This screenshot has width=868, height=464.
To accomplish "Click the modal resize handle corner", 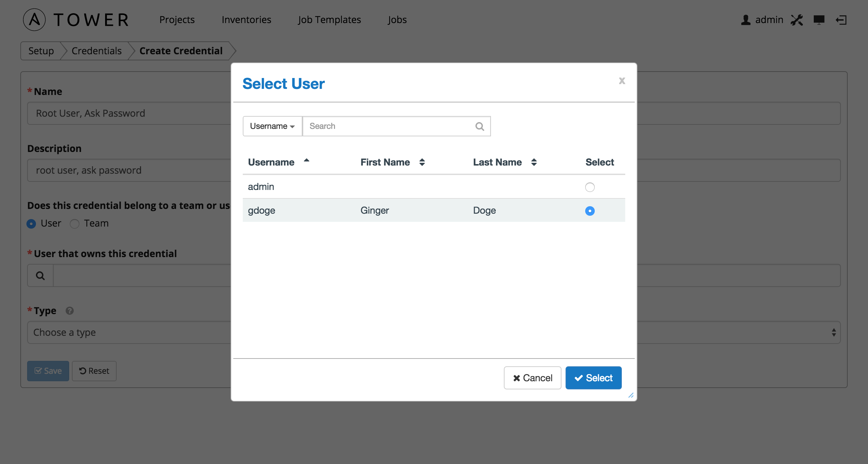I will click(x=631, y=395).
